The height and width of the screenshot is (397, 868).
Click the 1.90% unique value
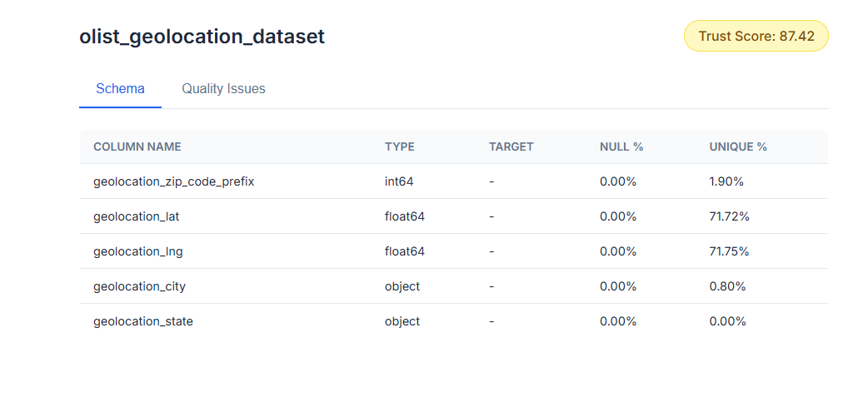tap(726, 181)
